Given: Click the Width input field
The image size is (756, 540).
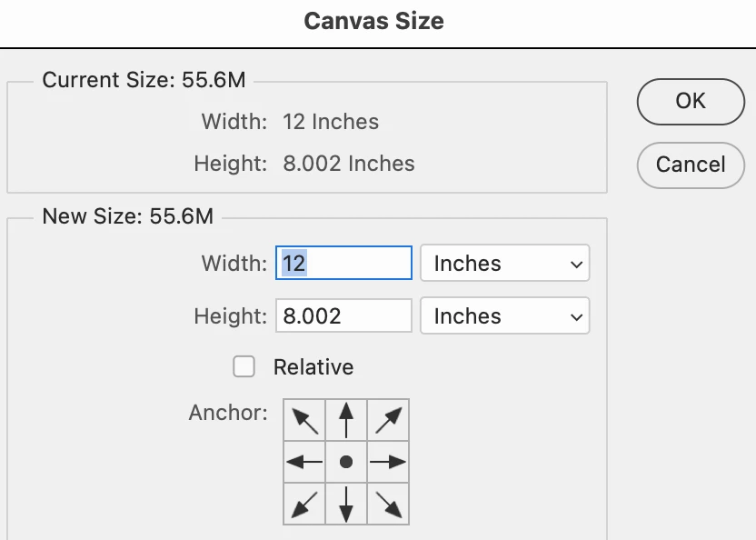Looking at the screenshot, I should click(x=343, y=264).
